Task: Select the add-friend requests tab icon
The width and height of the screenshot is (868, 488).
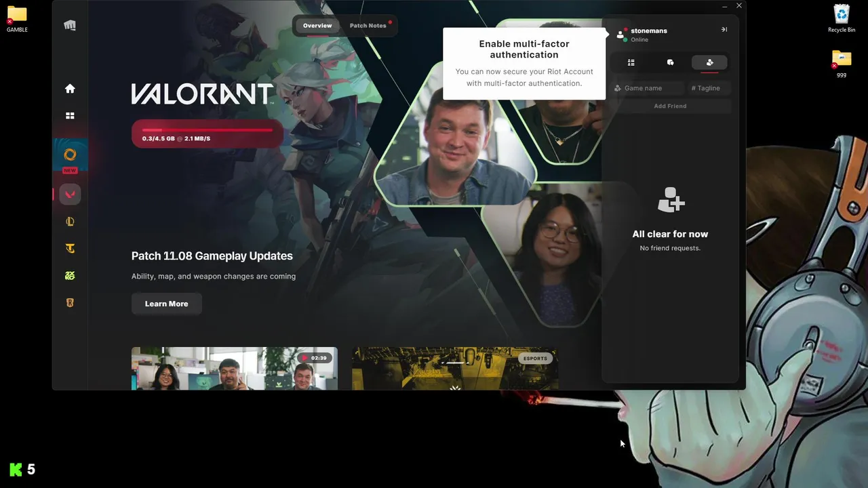Action: [709, 62]
